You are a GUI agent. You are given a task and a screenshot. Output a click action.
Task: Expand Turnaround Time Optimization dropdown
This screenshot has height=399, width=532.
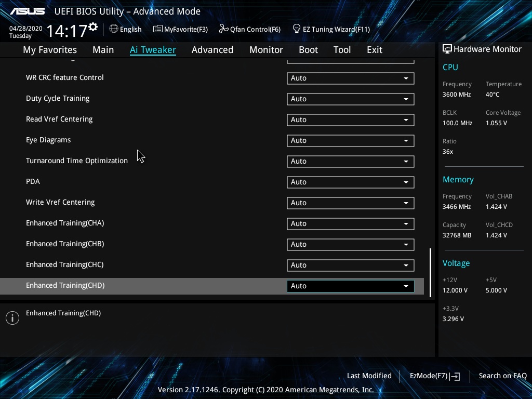(x=351, y=162)
